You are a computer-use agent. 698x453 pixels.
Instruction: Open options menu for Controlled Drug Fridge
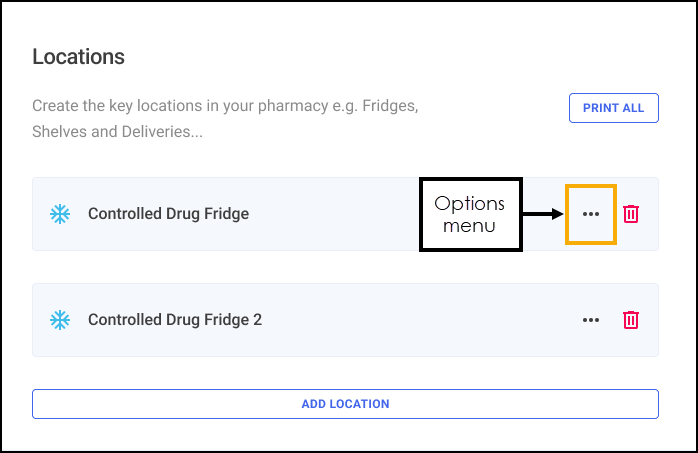[591, 213]
